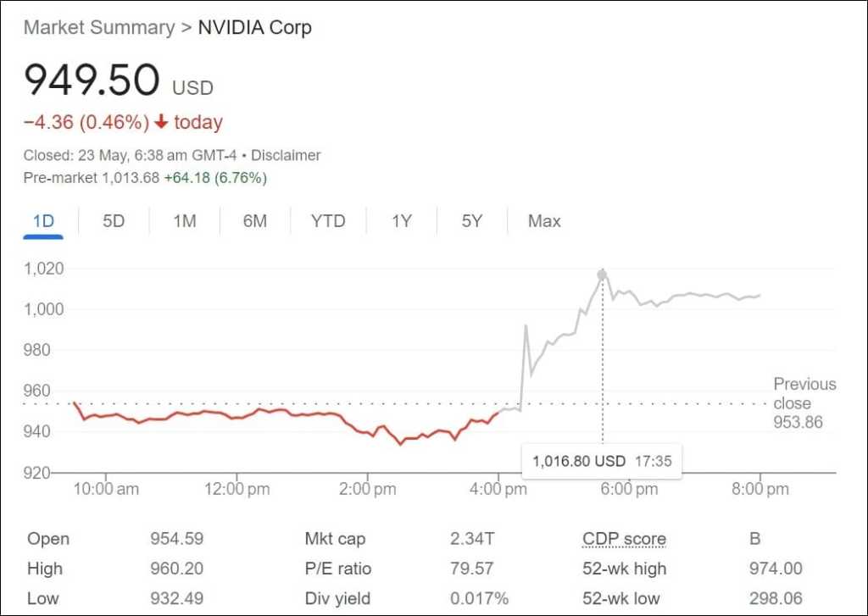868x616 pixels.
Task: Click the 1,016.80 USD price tooltip
Action: (x=602, y=462)
